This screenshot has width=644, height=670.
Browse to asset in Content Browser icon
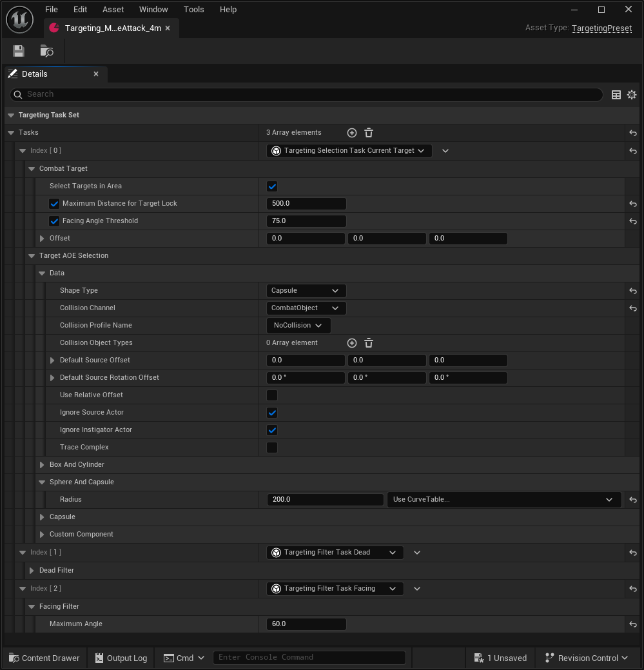click(x=46, y=52)
